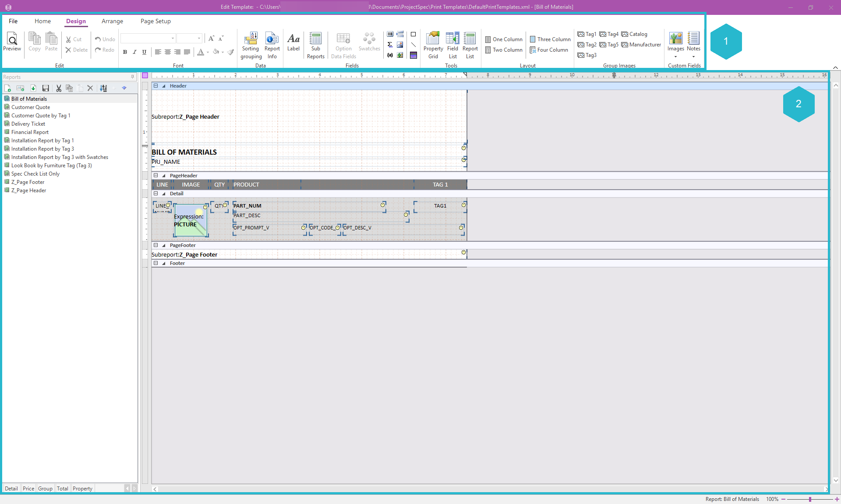Insert the Catalog group image
The height and width of the screenshot is (504, 841).
(634, 34)
